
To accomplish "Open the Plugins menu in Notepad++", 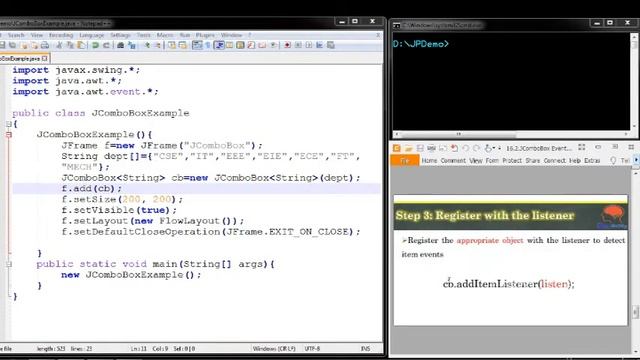I will click(x=205, y=35).
